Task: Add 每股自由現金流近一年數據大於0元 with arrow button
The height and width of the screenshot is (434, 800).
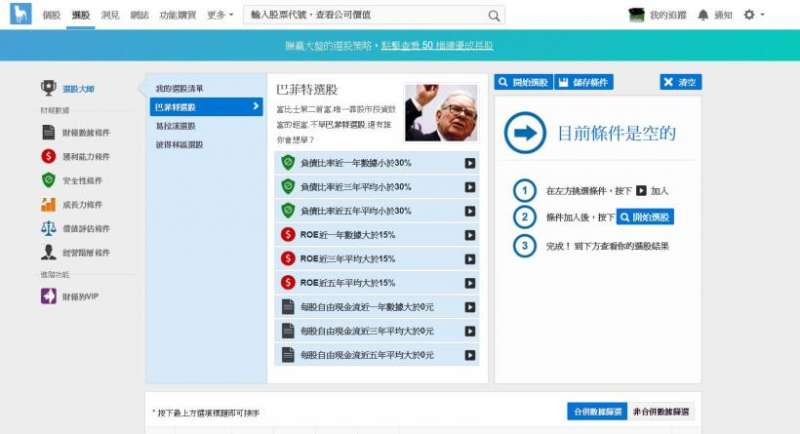Action: [x=470, y=307]
